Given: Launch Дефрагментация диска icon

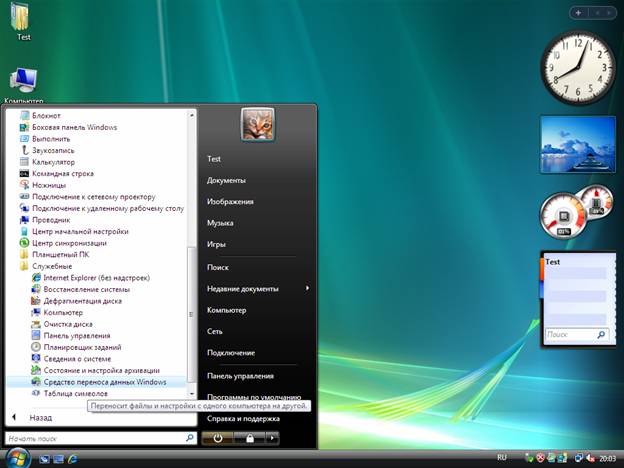Looking at the screenshot, I should 36,300.
